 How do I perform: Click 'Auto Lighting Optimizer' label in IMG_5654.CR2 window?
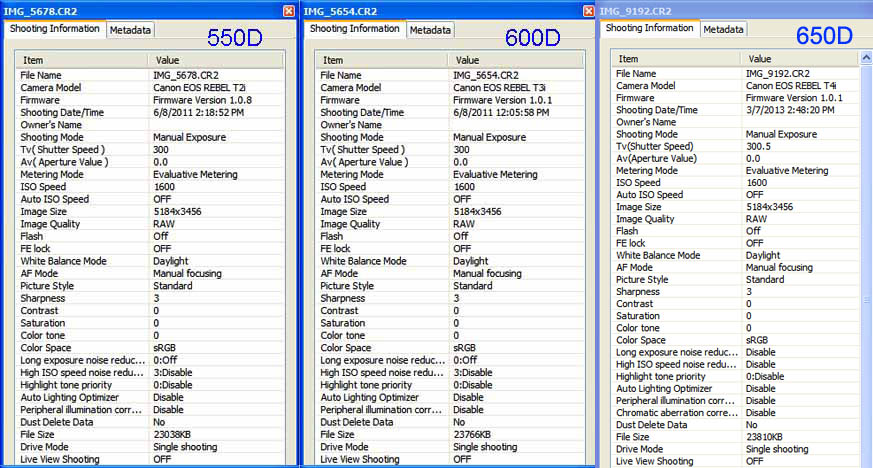370,397
